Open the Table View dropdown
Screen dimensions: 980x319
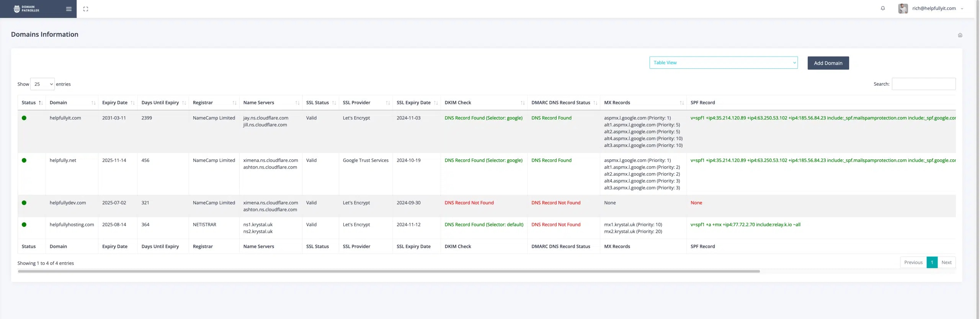[723, 63]
